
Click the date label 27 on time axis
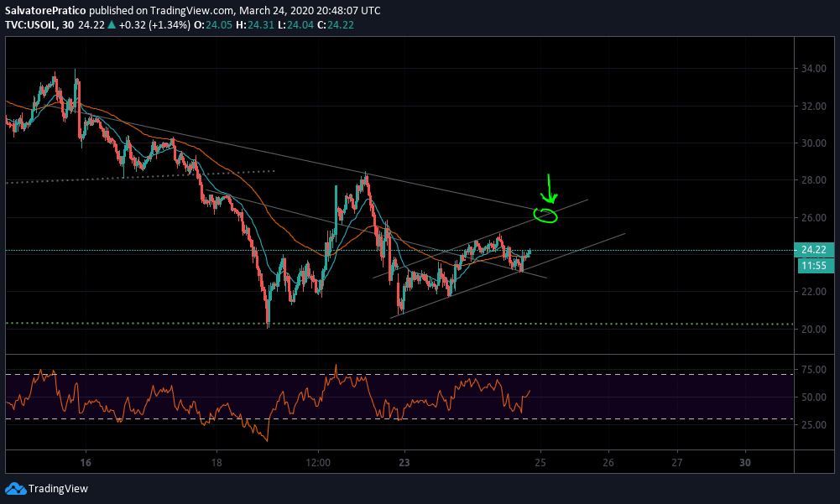click(676, 462)
